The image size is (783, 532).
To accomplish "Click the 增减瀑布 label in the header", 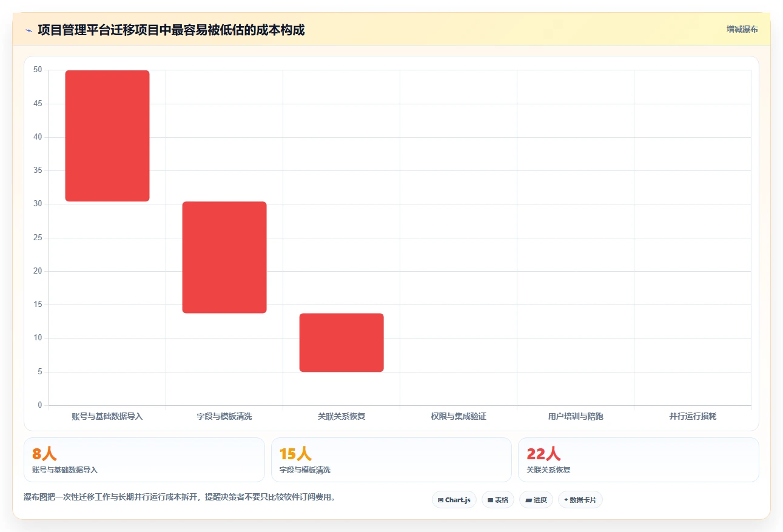I will click(742, 29).
